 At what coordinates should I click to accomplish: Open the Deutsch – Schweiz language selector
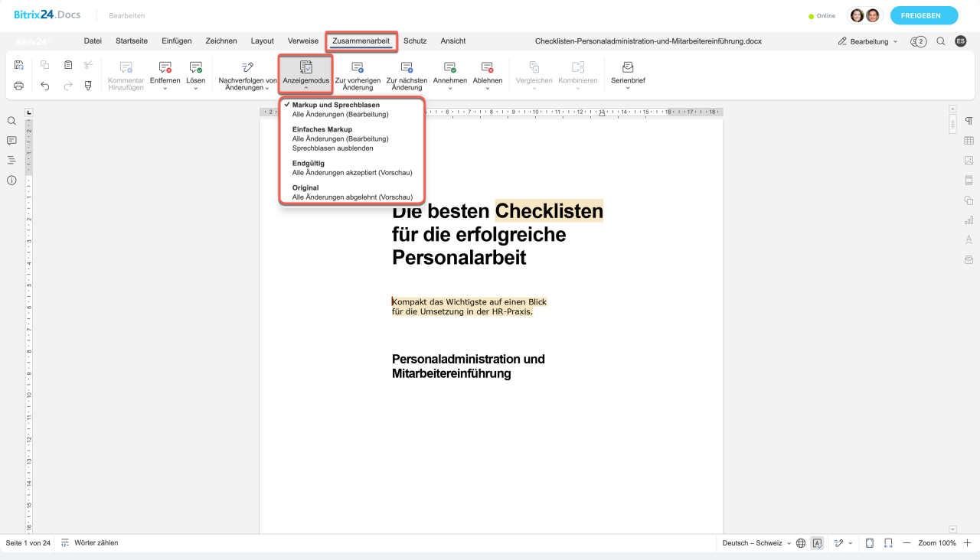tap(756, 543)
